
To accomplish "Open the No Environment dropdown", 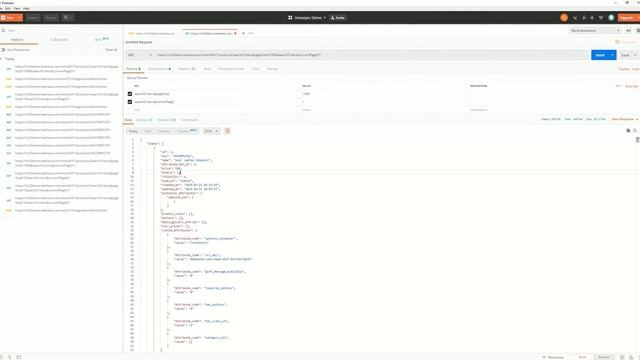I will 595,31.
